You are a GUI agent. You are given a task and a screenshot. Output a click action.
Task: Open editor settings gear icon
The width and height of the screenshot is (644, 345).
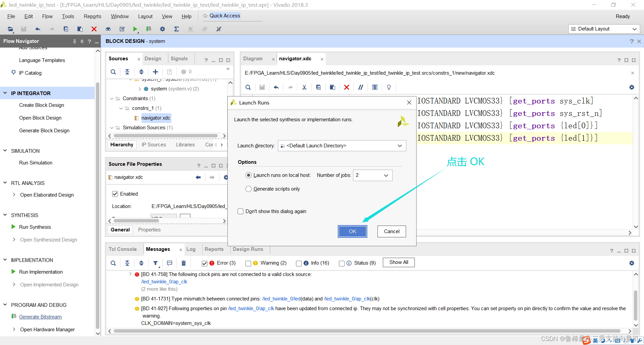[x=632, y=87]
